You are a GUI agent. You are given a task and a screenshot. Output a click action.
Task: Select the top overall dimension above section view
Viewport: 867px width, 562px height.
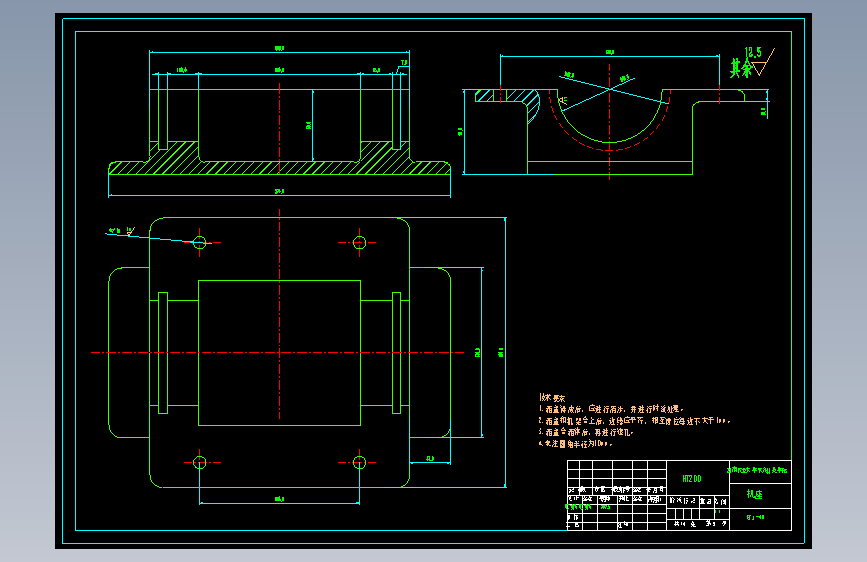tap(279, 49)
